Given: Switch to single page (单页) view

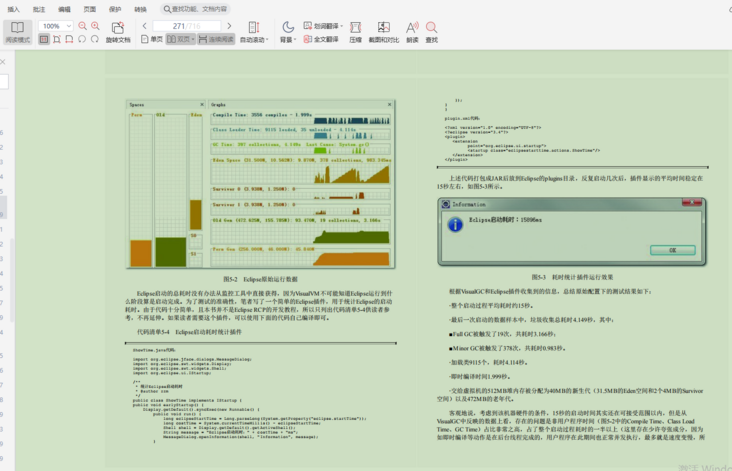Looking at the screenshot, I should [x=151, y=40].
